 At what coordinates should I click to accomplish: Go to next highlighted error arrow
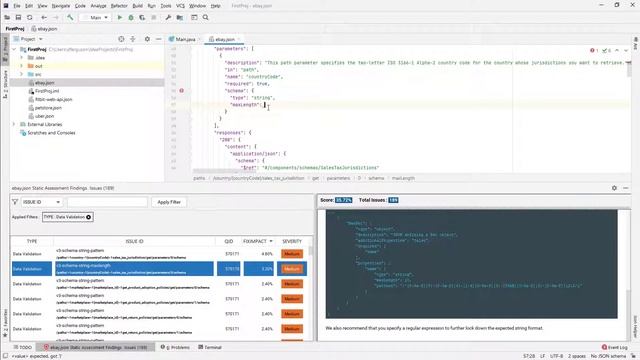click(626, 51)
